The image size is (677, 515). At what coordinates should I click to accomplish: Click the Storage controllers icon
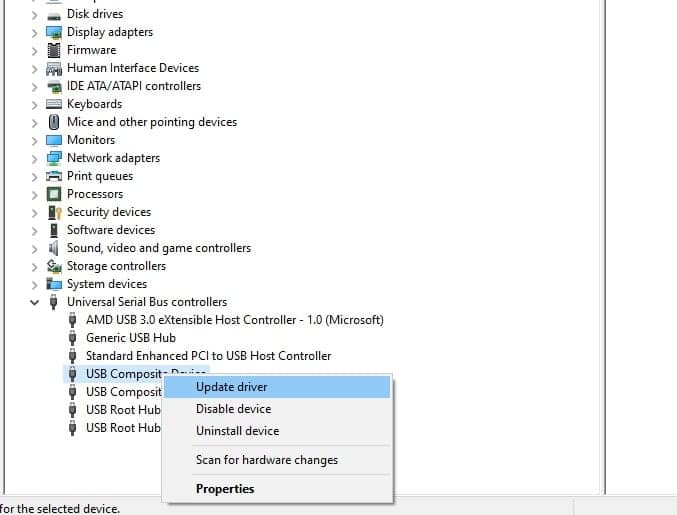pyautogui.click(x=54, y=266)
